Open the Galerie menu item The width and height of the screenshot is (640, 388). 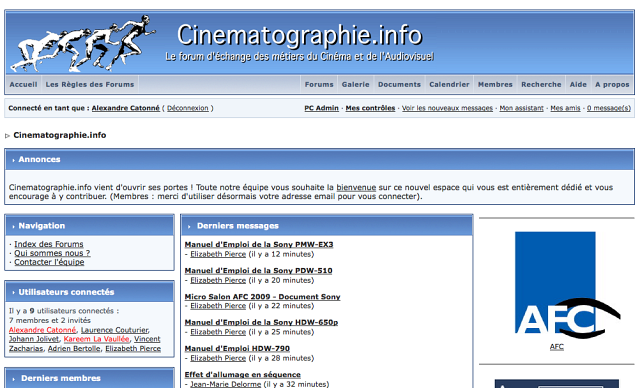356,84
